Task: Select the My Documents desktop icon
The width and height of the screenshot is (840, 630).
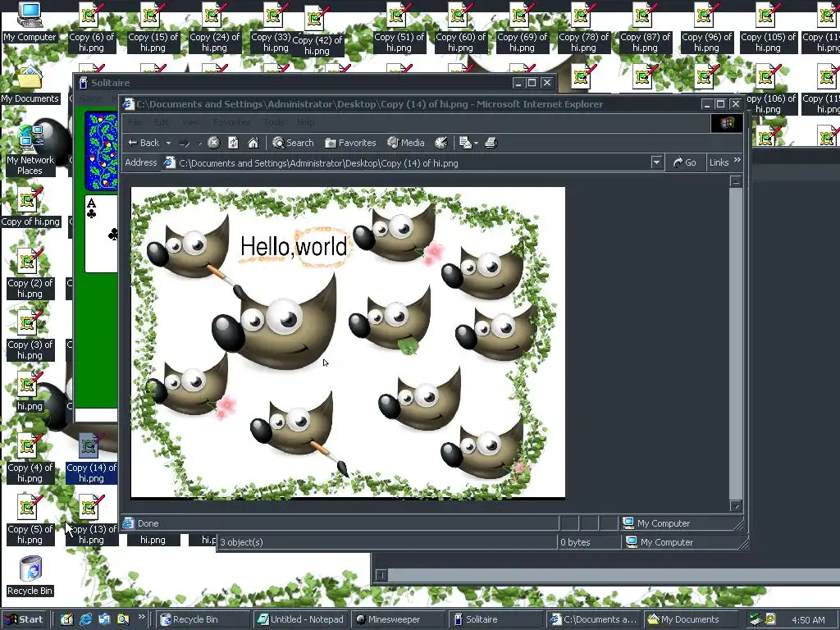Action: pos(30,84)
